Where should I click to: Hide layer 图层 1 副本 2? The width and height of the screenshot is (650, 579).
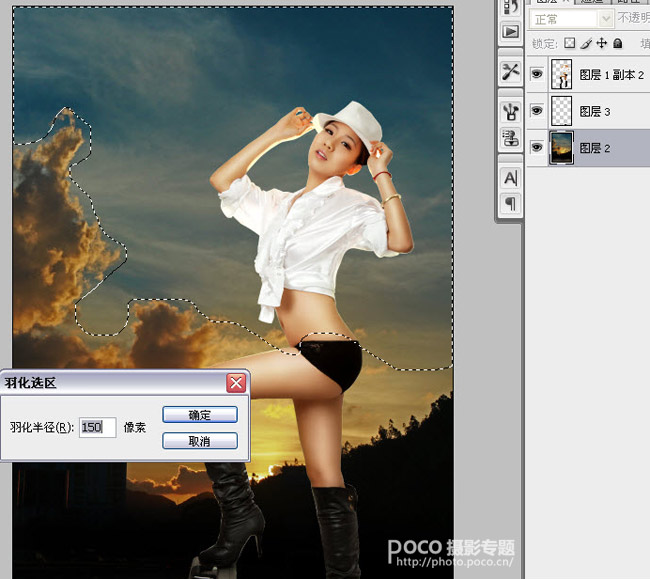pyautogui.click(x=537, y=74)
